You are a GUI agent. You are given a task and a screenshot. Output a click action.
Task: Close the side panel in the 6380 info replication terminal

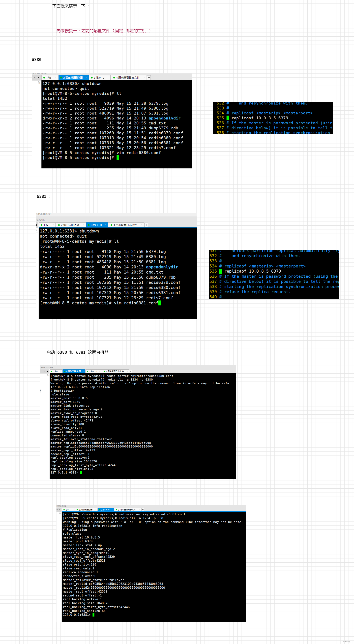click(x=48, y=372)
